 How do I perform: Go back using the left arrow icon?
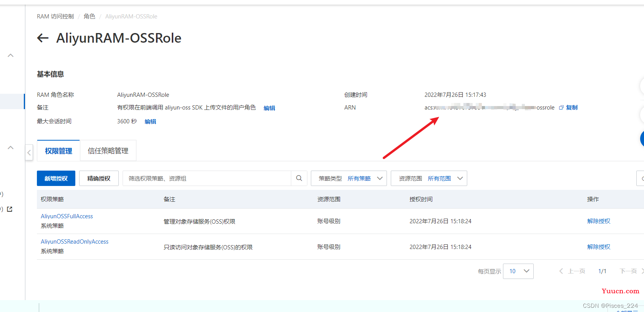43,38
